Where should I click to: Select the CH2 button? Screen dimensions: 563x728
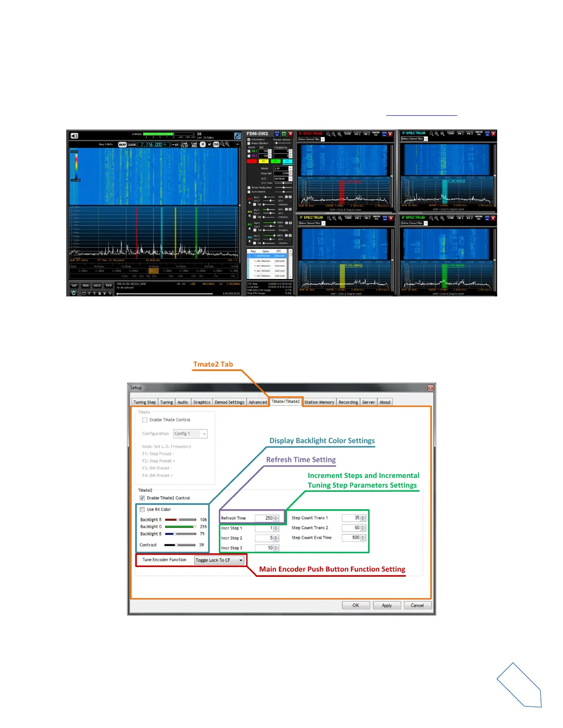pyautogui.click(x=216, y=144)
